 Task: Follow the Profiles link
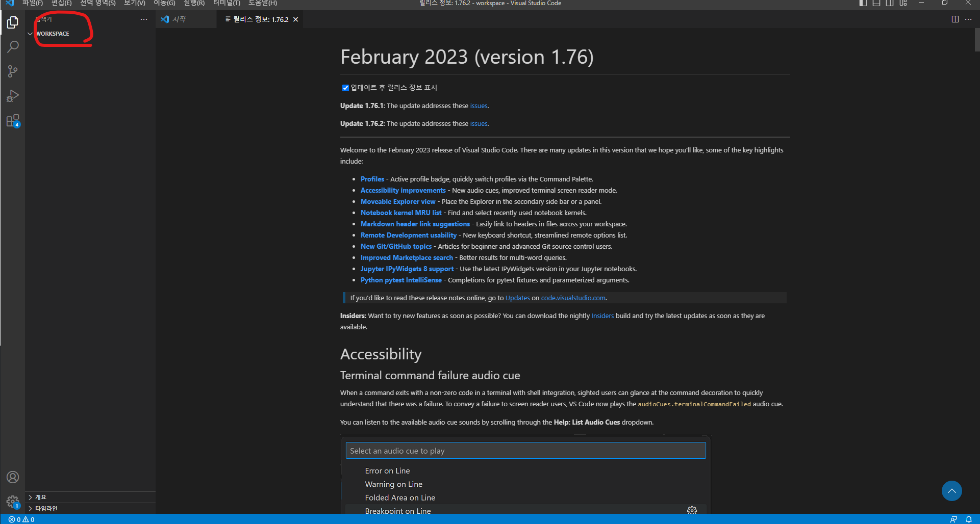pos(372,179)
